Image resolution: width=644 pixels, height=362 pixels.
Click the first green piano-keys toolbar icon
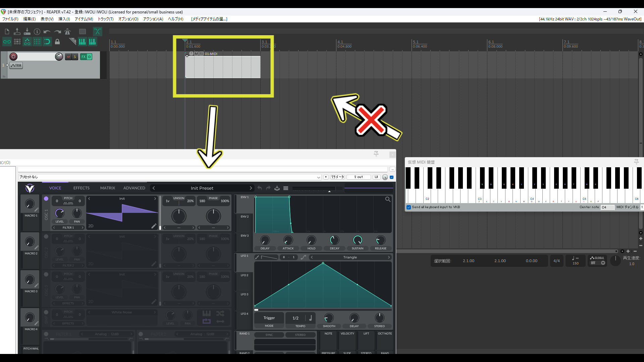tap(82, 42)
